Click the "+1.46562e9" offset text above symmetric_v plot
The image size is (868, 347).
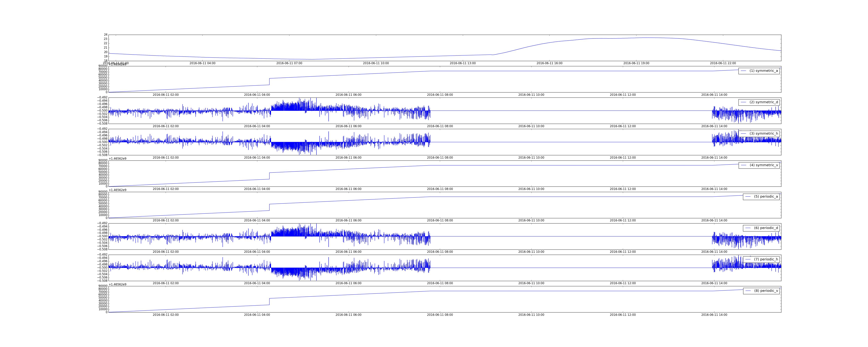[118, 158]
